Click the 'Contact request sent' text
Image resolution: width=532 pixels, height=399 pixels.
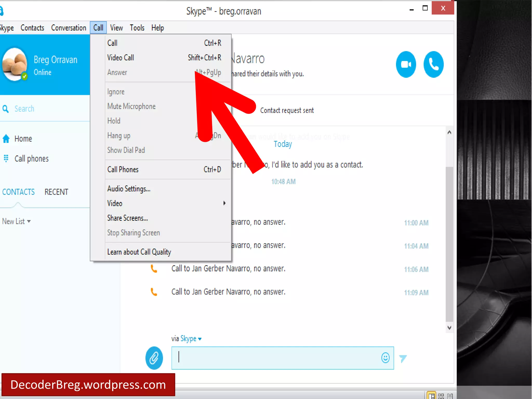pos(287,111)
